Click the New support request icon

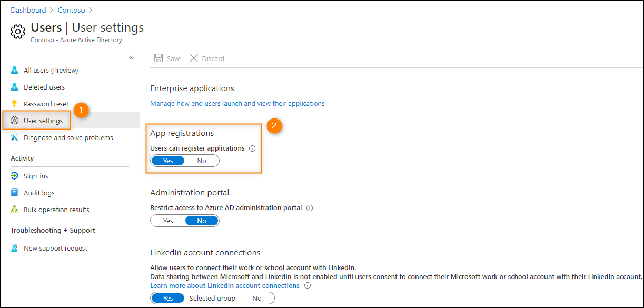click(15, 248)
